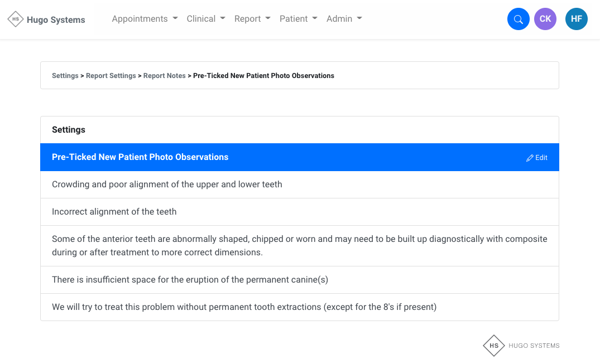This screenshot has width=600, height=364.
Task: Select the Pre-Ticked New Patient Photo Observations header
Action: 140,157
